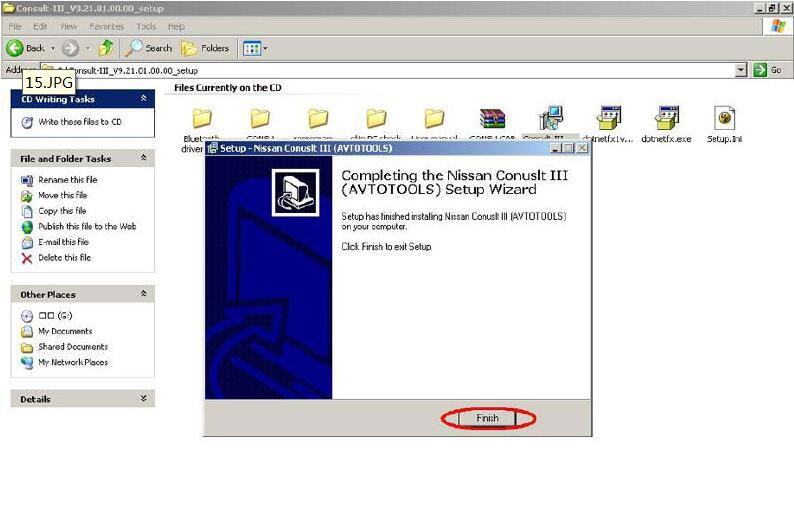Select the dotnetfx.exe file icon

(666, 117)
